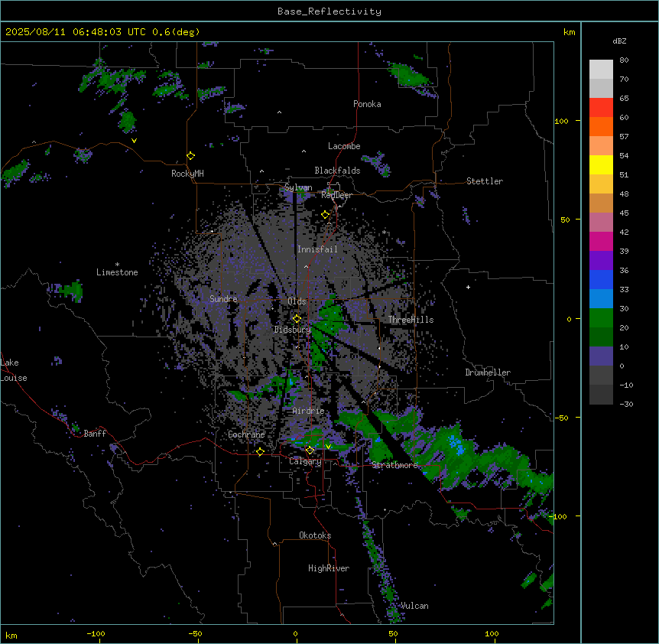The height and width of the screenshot is (644, 659).
Task: Pick the blue 36 dBZ legend swatch
Action: coord(601,279)
